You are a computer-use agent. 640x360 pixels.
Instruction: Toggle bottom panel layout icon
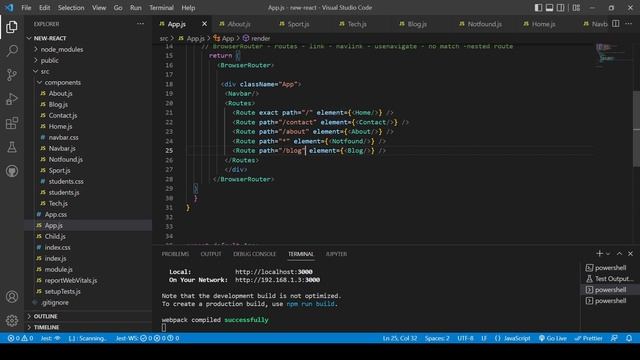pyautogui.click(x=549, y=8)
